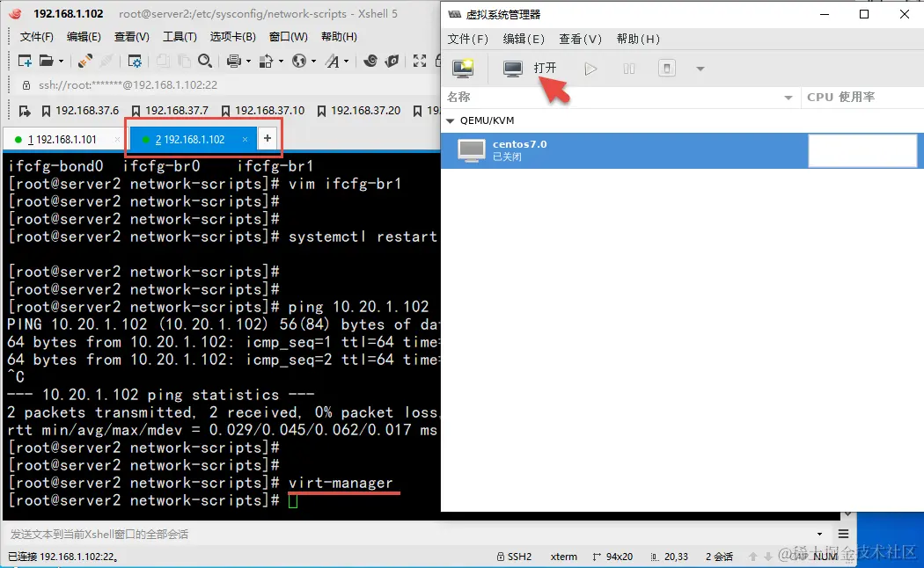Expand the open folder dropdown arrow in Xshell

(x=61, y=62)
